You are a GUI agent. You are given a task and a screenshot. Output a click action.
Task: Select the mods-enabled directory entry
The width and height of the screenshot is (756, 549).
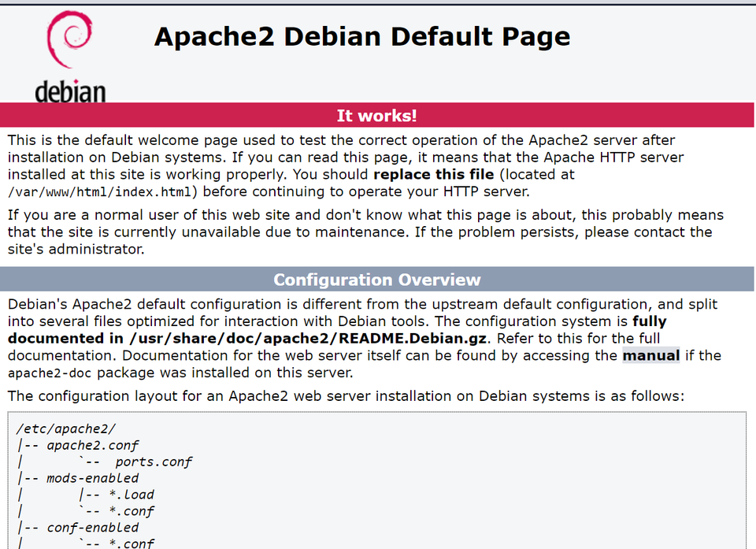click(x=92, y=478)
